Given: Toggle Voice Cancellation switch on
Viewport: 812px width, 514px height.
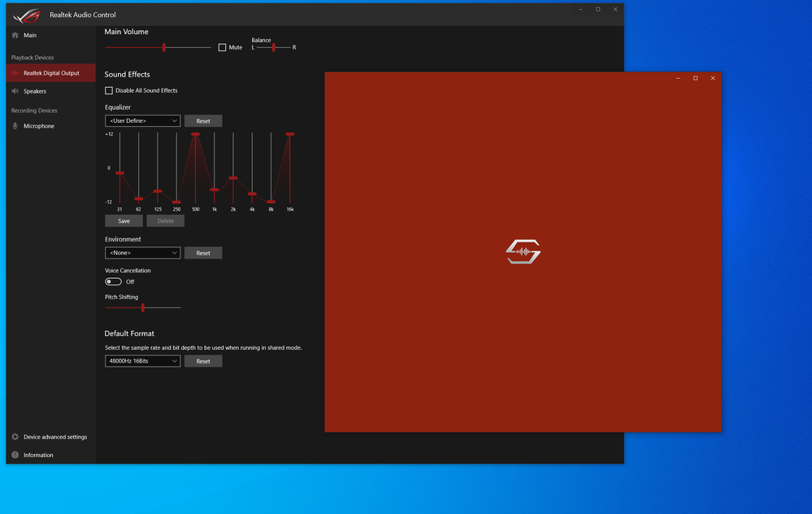Looking at the screenshot, I should (x=114, y=282).
